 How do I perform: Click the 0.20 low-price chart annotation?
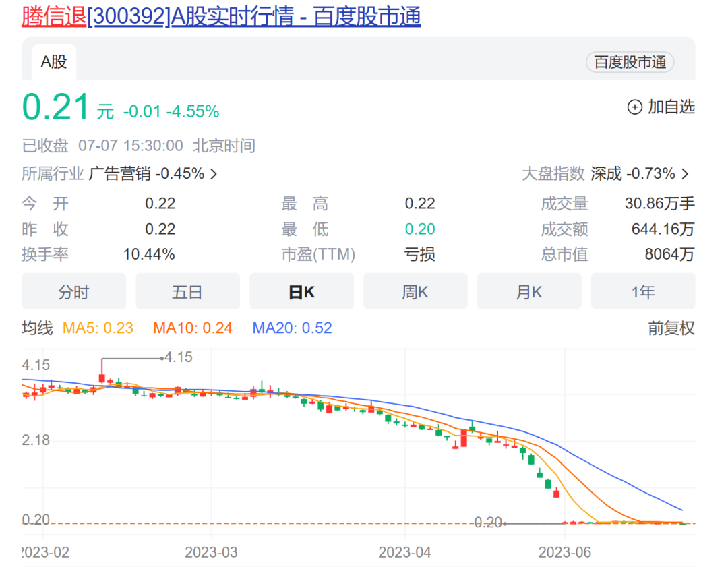[488, 523]
